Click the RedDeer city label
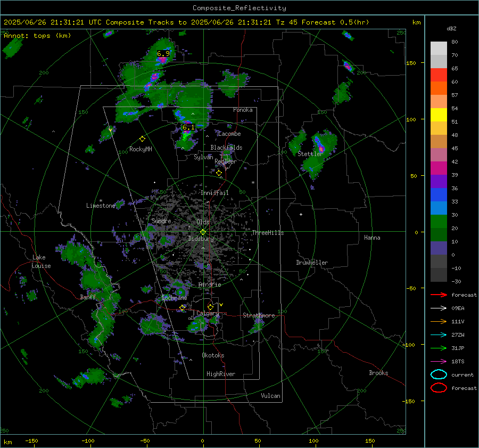 tap(226, 161)
